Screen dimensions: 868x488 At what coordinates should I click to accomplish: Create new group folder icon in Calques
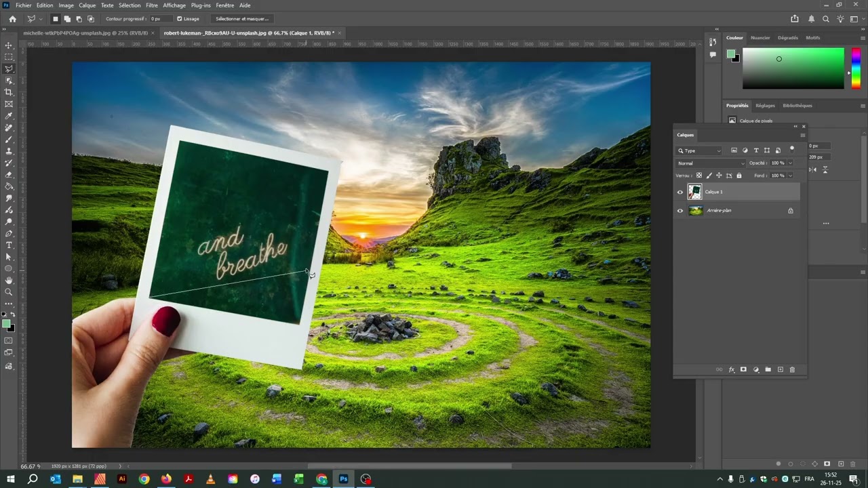coord(768,369)
